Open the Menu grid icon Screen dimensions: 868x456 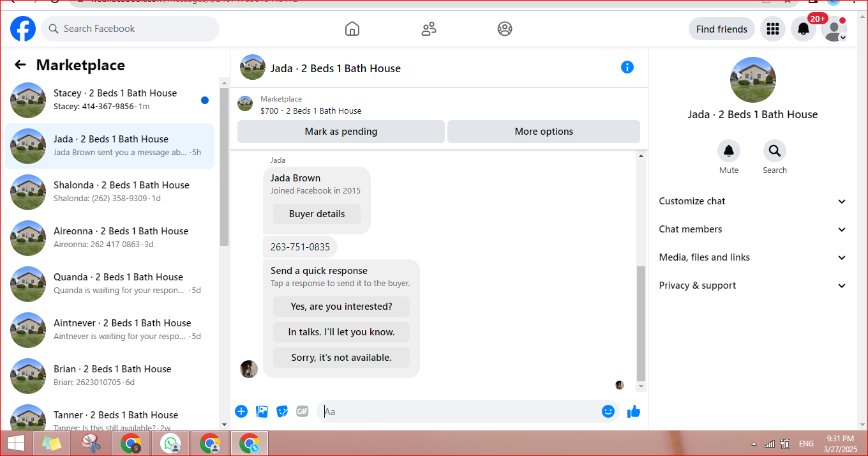pyautogui.click(x=773, y=29)
